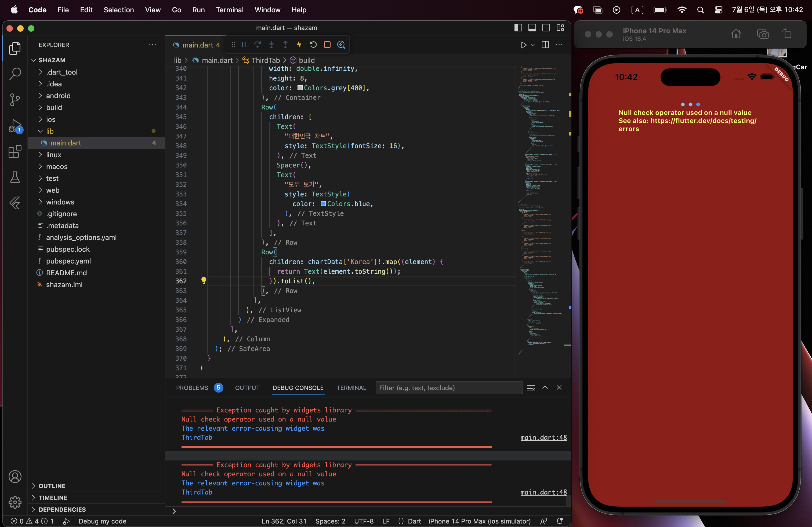812x527 pixels.
Task: Click the iPhone 14 Pro Max device selector
Action: 480,521
